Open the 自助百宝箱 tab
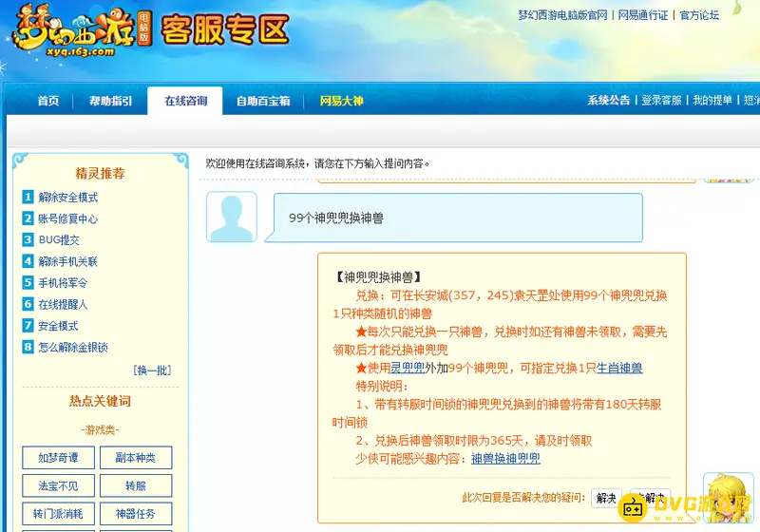The height and width of the screenshot is (532, 760). (263, 101)
